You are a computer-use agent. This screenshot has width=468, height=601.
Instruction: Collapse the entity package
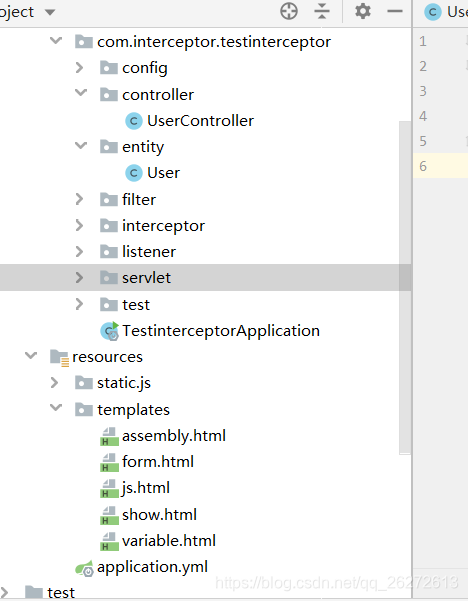(x=81, y=145)
